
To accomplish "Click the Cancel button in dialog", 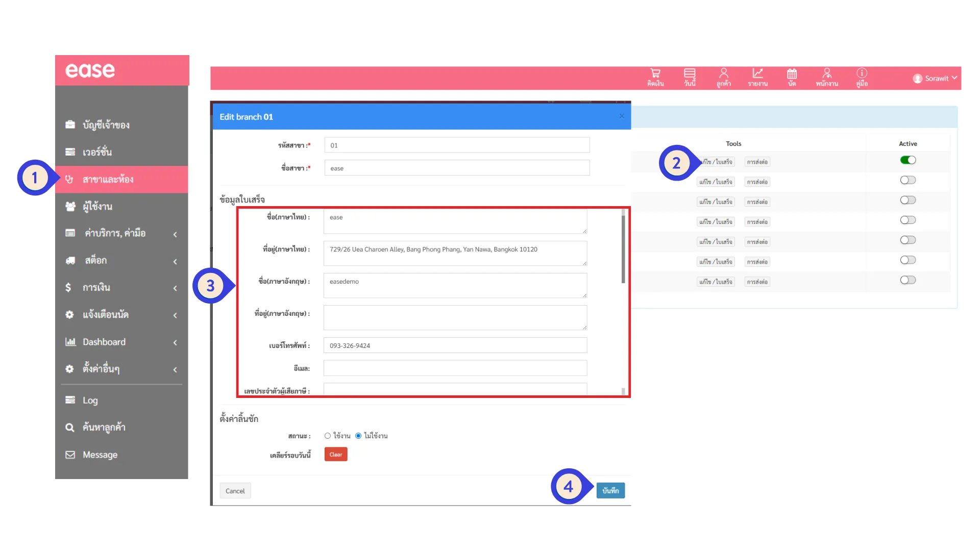I will 235,491.
